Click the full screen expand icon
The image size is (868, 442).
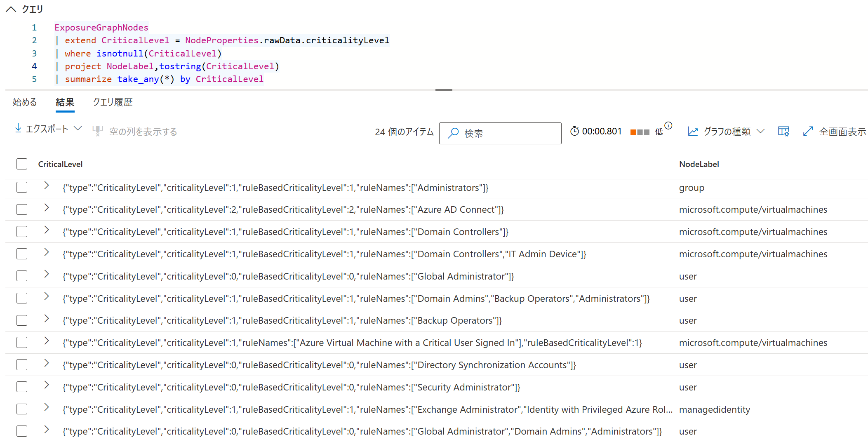click(x=808, y=131)
